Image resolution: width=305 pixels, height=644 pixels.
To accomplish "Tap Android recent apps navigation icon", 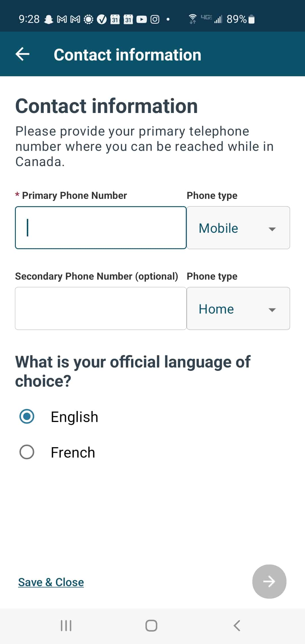I will tap(66, 625).
